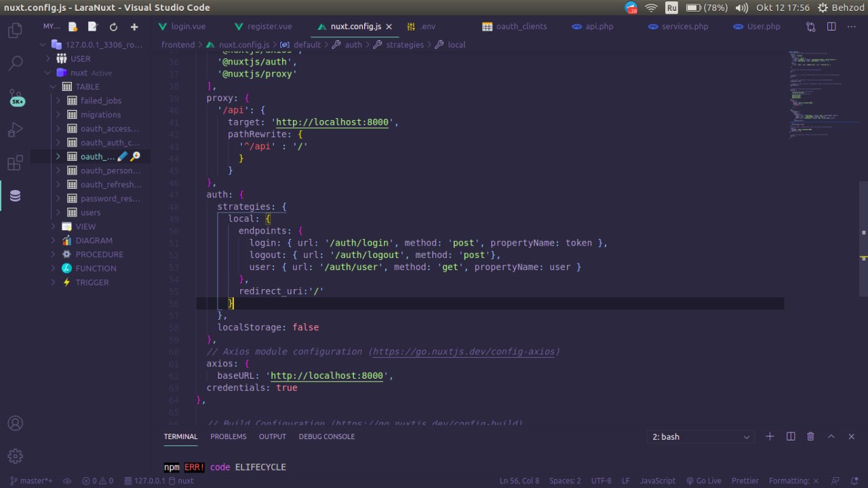Open the Explorer view in activity bar

point(15,31)
